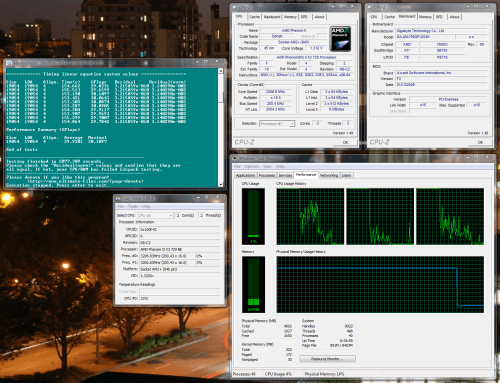Click Core Voltage value in CPU-Z
The width and height of the screenshot is (500, 383).
317,48
